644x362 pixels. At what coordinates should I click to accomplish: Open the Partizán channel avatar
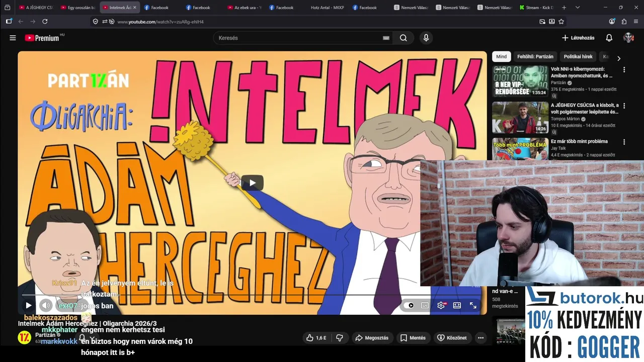pyautogui.click(x=24, y=337)
